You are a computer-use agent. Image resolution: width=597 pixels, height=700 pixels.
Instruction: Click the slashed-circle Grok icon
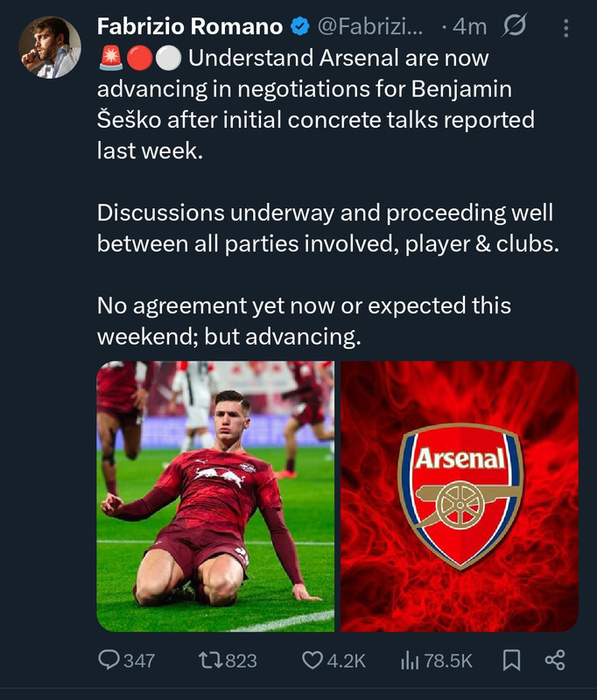coord(514,27)
